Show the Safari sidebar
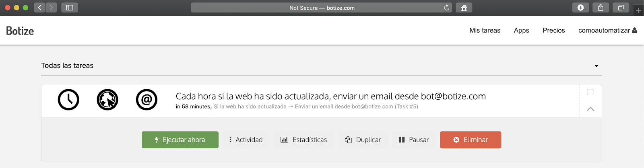This screenshot has height=168, width=644. [70, 8]
